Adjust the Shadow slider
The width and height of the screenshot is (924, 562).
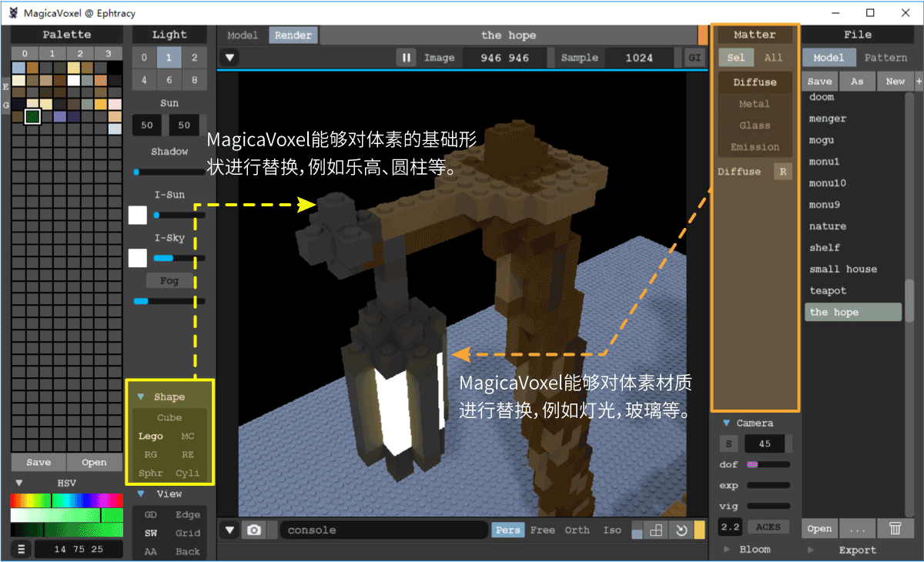(169, 172)
